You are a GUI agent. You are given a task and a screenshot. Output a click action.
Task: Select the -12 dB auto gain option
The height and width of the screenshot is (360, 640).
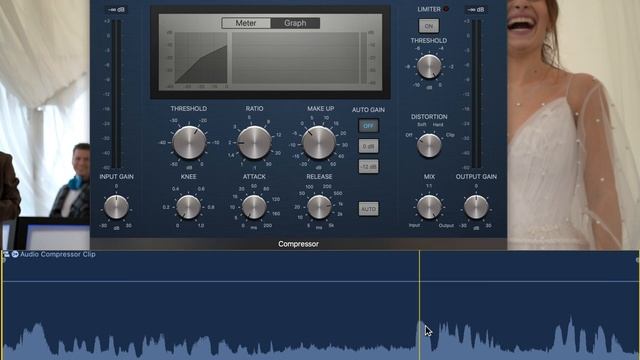(x=368, y=167)
